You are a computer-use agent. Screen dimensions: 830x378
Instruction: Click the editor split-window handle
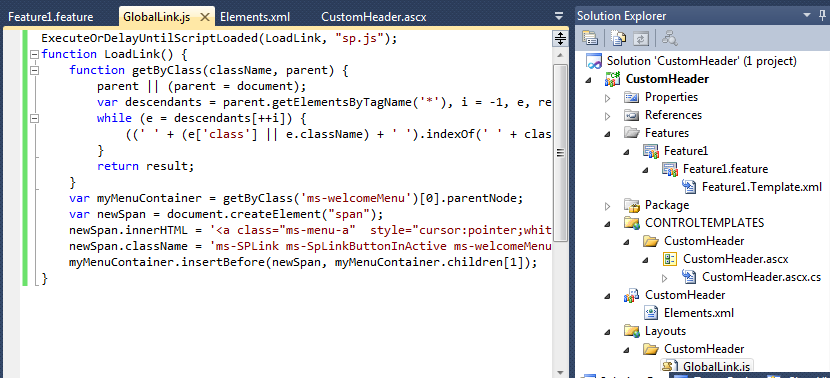pos(560,38)
